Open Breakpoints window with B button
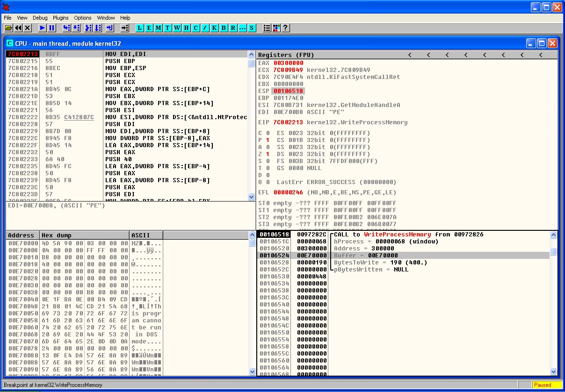This screenshot has height=392, width=565. 224,28
